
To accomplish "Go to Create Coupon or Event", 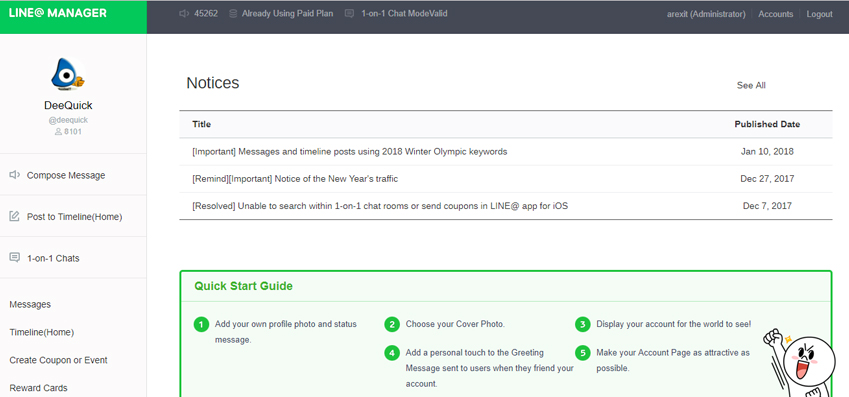I will (x=58, y=360).
